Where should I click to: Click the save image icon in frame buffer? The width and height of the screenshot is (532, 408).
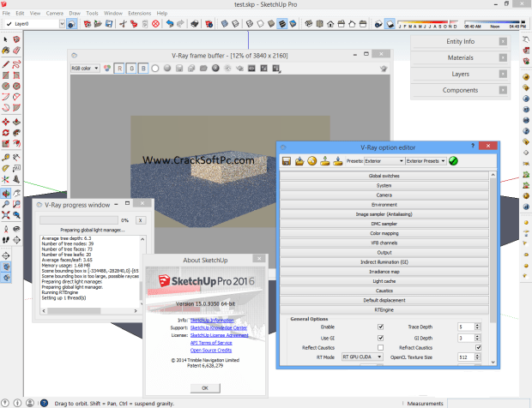[179, 69]
